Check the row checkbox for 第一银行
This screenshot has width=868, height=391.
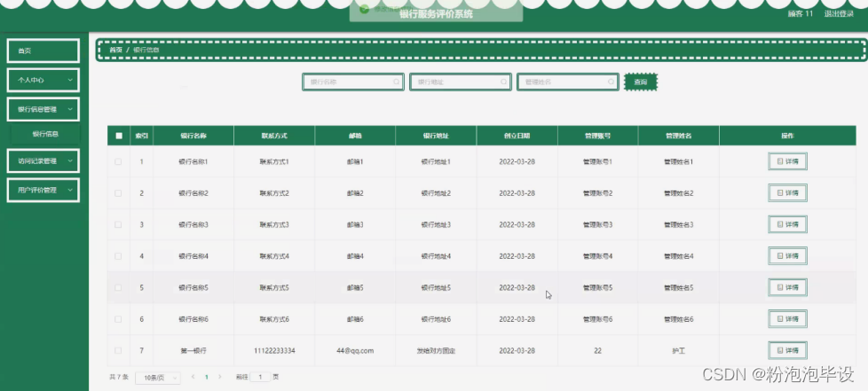118,350
